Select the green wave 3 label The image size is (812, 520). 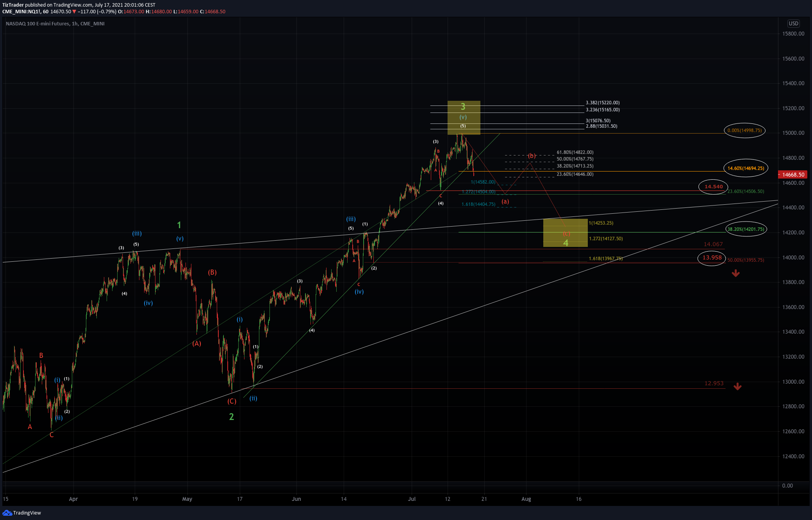463,106
